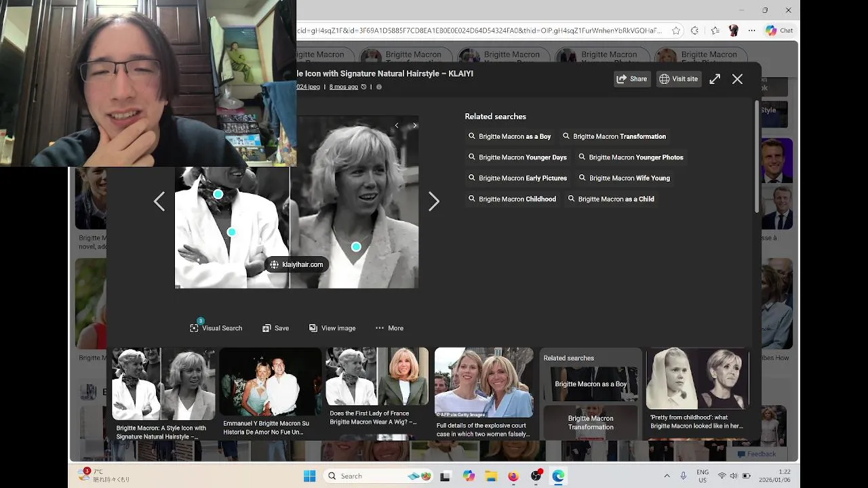Screen dimensions: 868x488
Task: Open the browser profile avatar
Action: (733, 30)
